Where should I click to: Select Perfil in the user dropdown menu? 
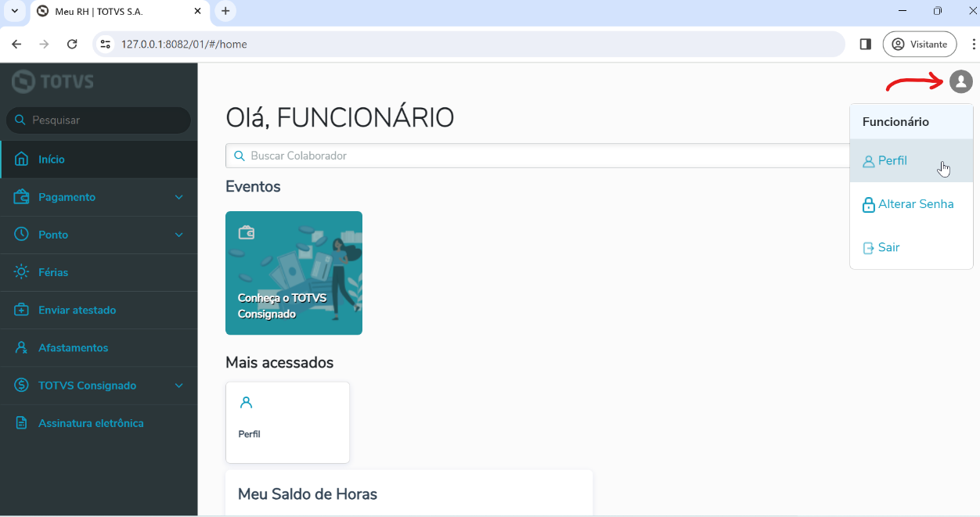tap(892, 161)
